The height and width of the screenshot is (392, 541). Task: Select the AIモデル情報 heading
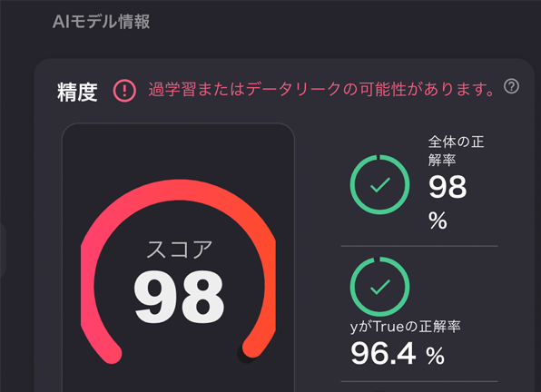(x=101, y=22)
